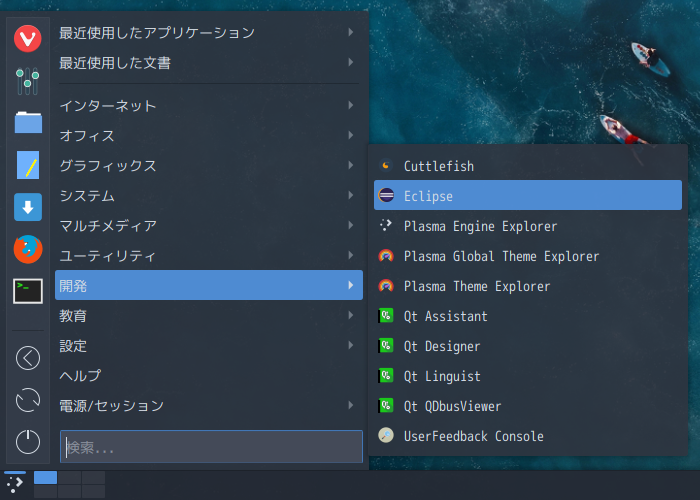The width and height of the screenshot is (700, 500).
Task: Click the power shutdown icon
Action: [x=28, y=442]
